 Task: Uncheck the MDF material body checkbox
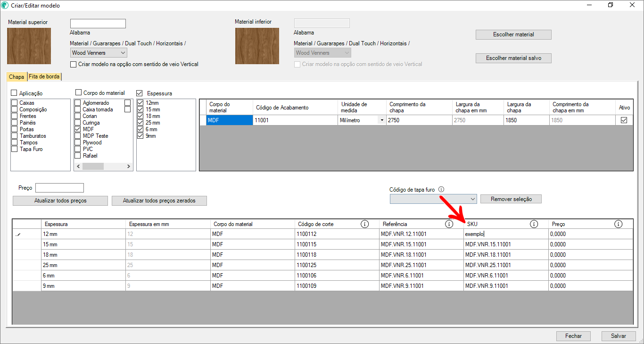pos(77,129)
